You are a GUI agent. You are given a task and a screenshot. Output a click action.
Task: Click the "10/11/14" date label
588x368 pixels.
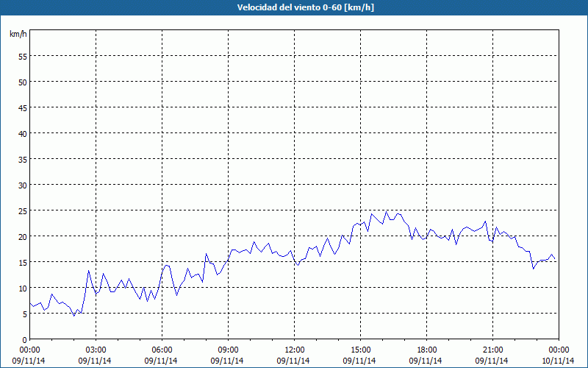(x=558, y=361)
